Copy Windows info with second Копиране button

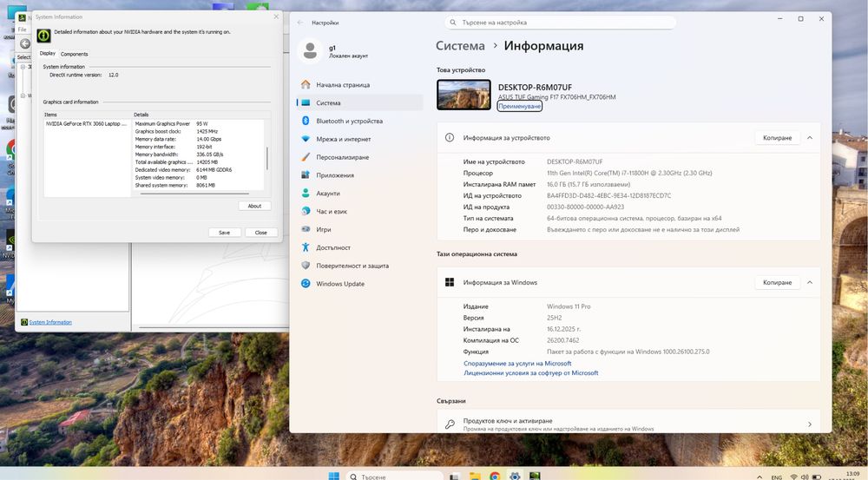[777, 282]
